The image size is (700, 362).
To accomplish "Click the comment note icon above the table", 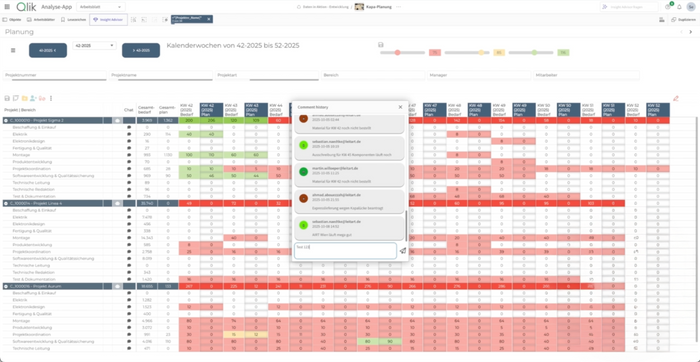I will pyautogui.click(x=16, y=98).
